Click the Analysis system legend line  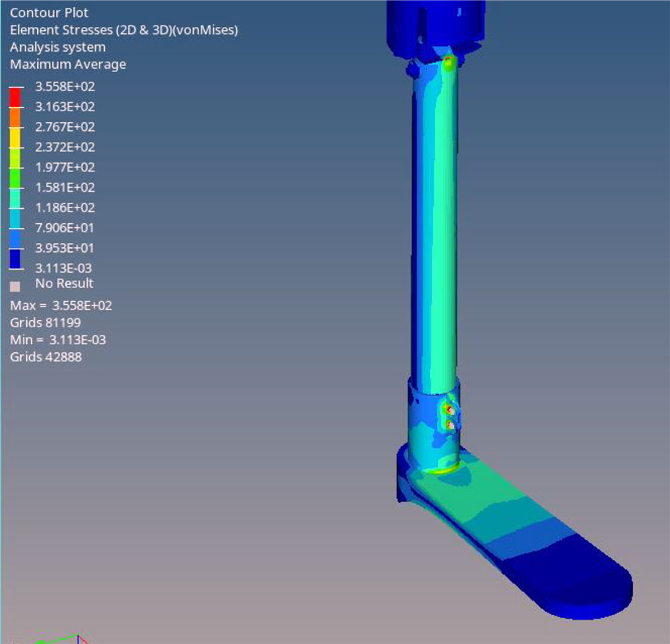(58, 47)
